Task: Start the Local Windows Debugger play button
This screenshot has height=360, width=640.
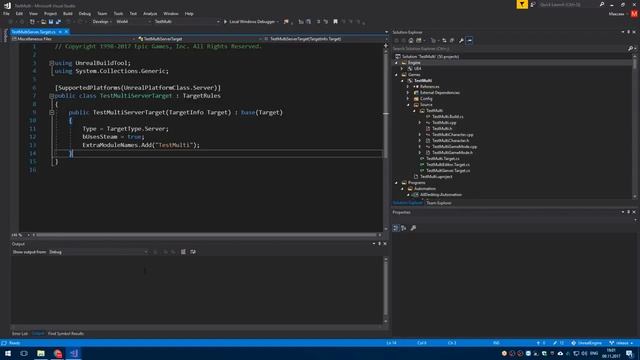Action: tap(225, 22)
